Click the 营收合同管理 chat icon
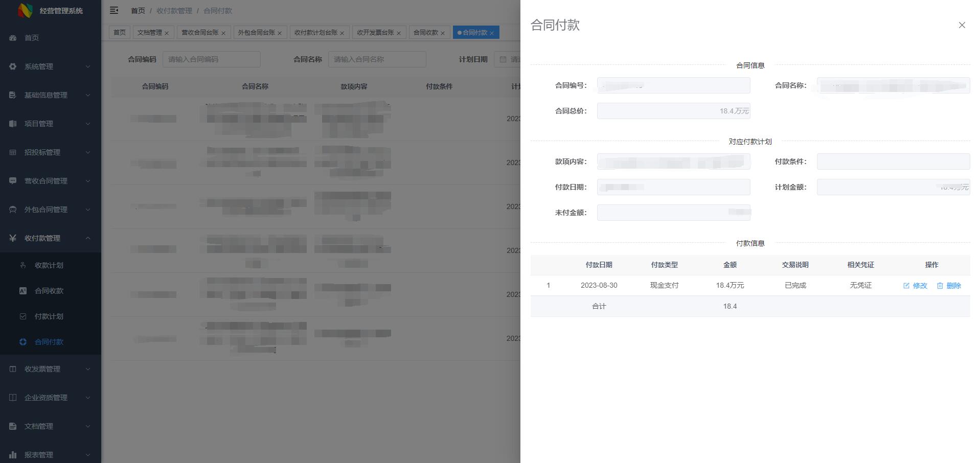Screen dimensions: 980x463 coord(13,181)
